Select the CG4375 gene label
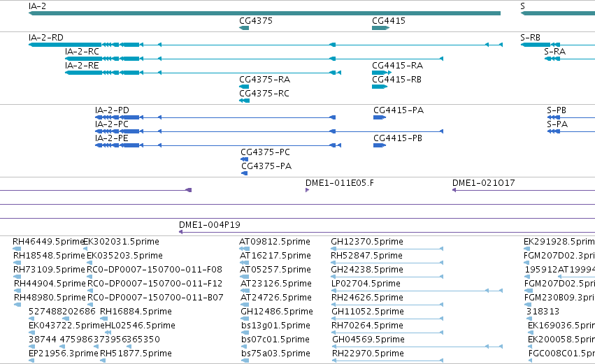 click(x=256, y=20)
